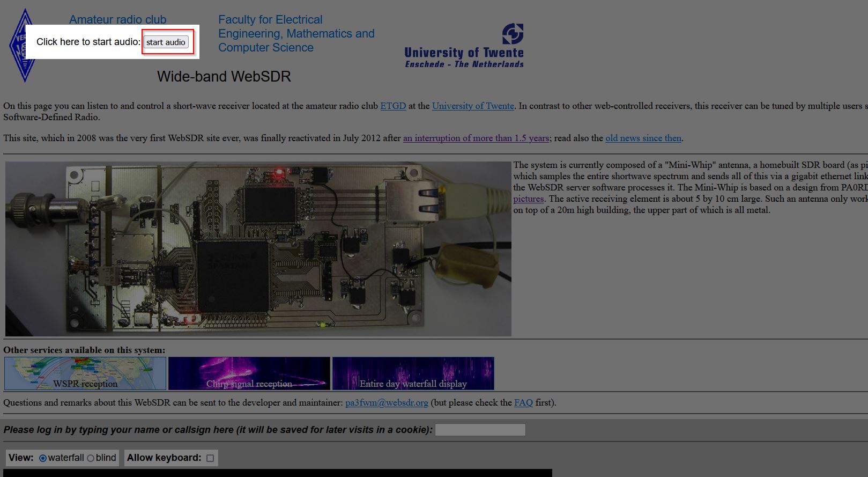The height and width of the screenshot is (477, 868).
Task: Enable the Allow keyboard checkbox
Action: (210, 458)
